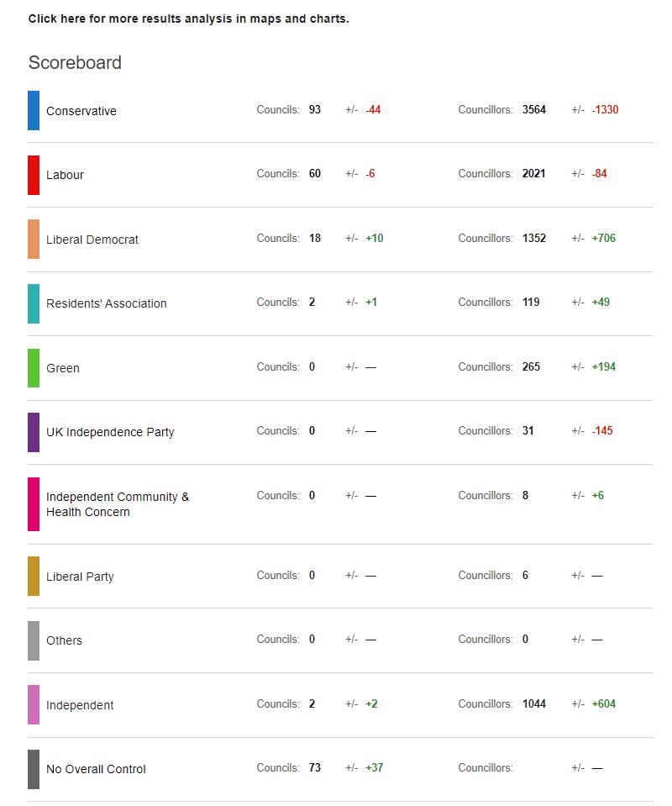Click the Independent councillors count 1044

pos(533,704)
